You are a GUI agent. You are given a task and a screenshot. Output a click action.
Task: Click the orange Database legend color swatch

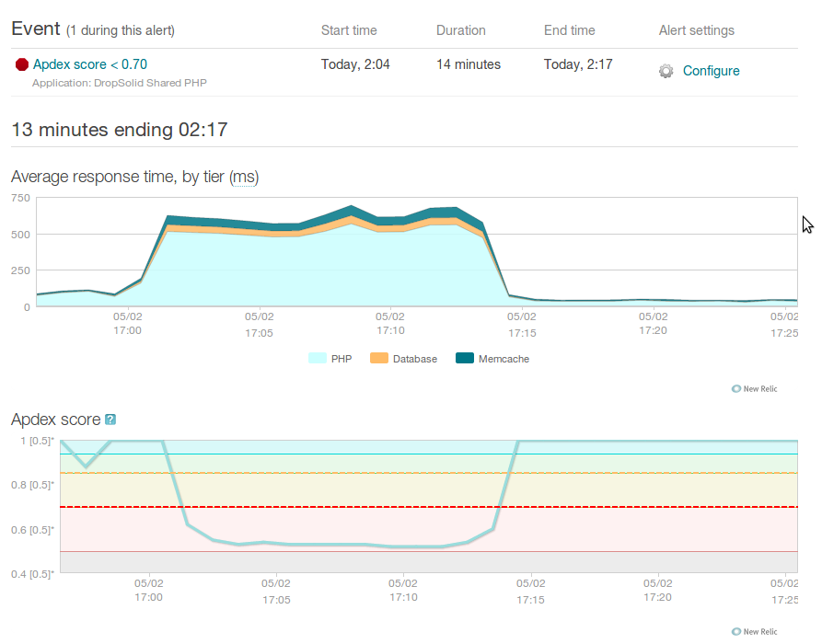pyautogui.click(x=379, y=358)
